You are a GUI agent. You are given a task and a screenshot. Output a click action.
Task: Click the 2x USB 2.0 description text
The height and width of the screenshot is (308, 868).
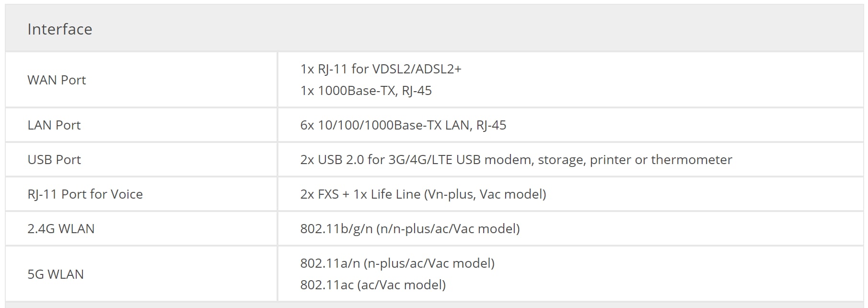tap(516, 160)
